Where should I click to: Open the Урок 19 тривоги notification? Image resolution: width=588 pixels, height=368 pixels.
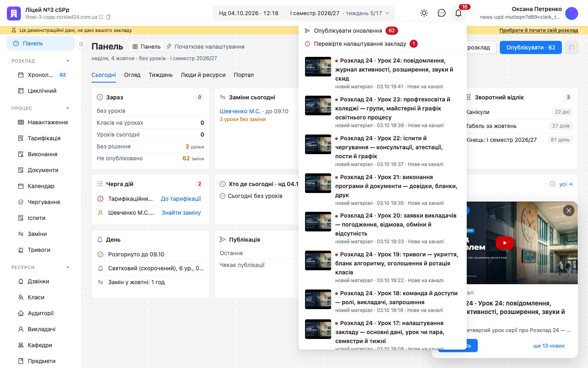(383, 267)
